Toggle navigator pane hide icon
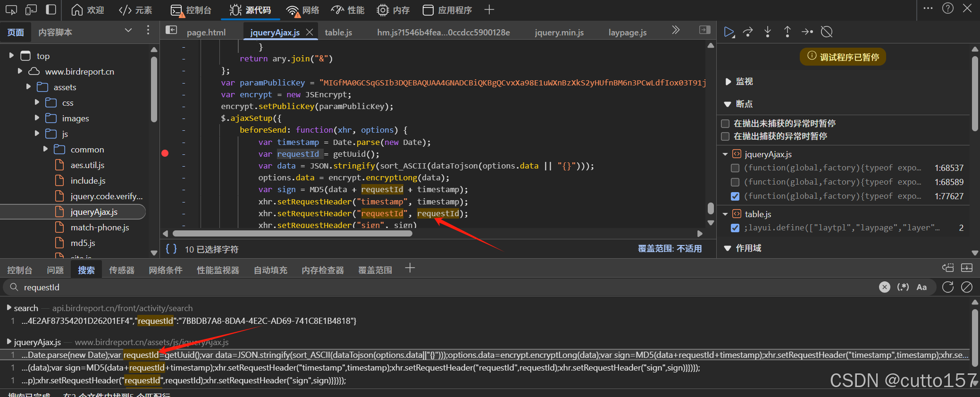The height and width of the screenshot is (397, 980). [x=171, y=30]
